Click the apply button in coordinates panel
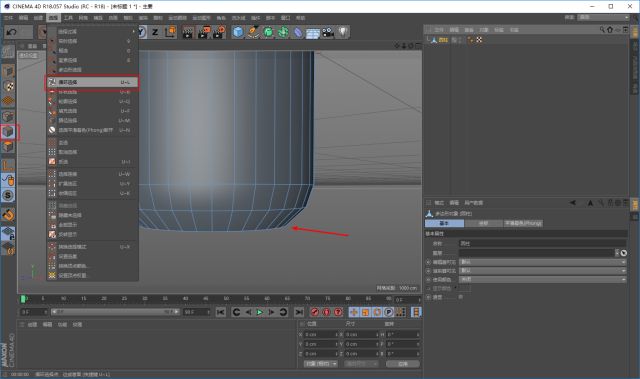This screenshot has width=640, height=379. 402,363
